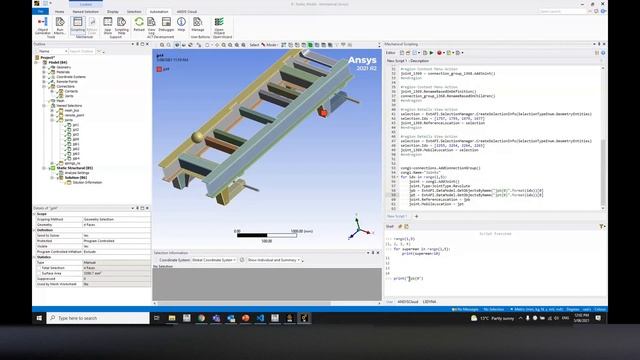Image resolution: width=640 pixels, height=360 pixels.
Task: Click the red jpt4 legend swatch
Action: pyautogui.click(x=159, y=69)
